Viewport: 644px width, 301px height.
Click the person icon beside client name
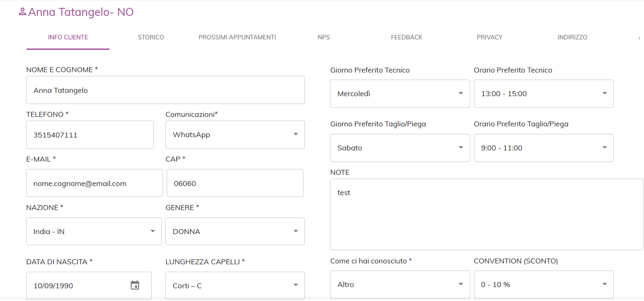pyautogui.click(x=22, y=12)
